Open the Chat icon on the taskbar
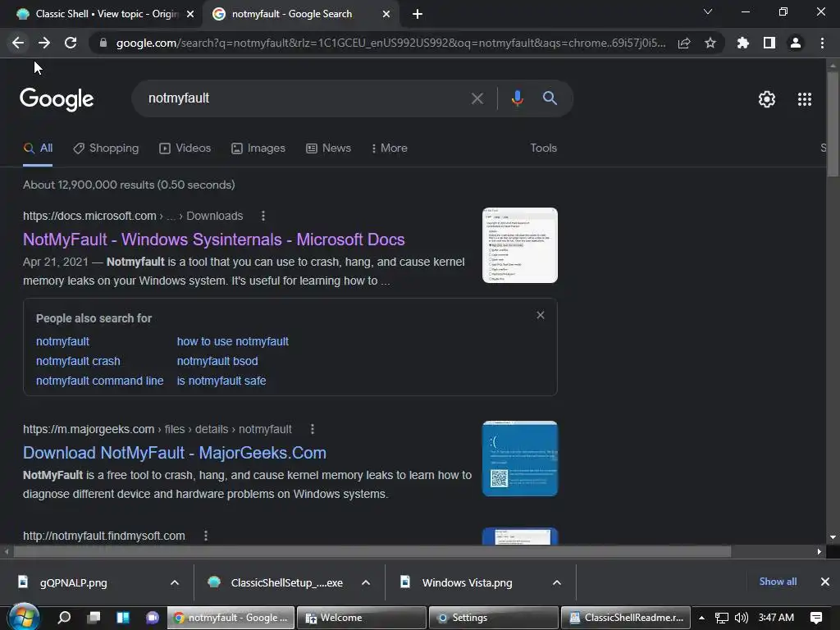The image size is (840, 630). coord(153,618)
